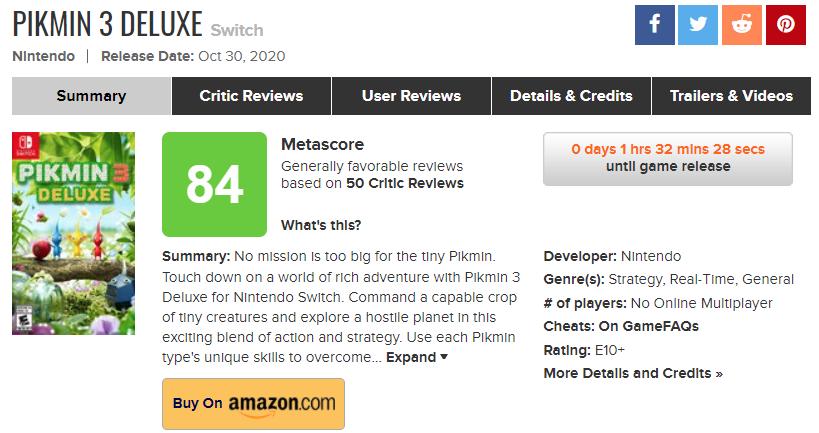Click the Buy On Amazon button
The image size is (819, 433).
tap(253, 403)
